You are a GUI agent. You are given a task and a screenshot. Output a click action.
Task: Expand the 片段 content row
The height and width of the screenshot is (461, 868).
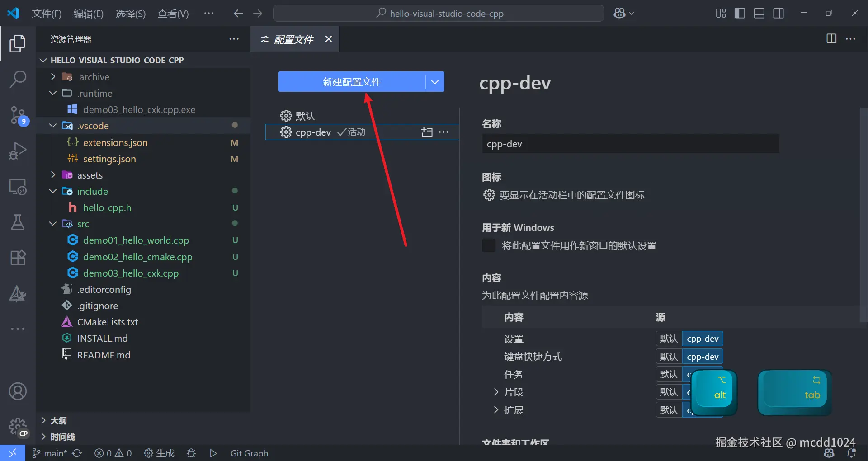tap(496, 392)
